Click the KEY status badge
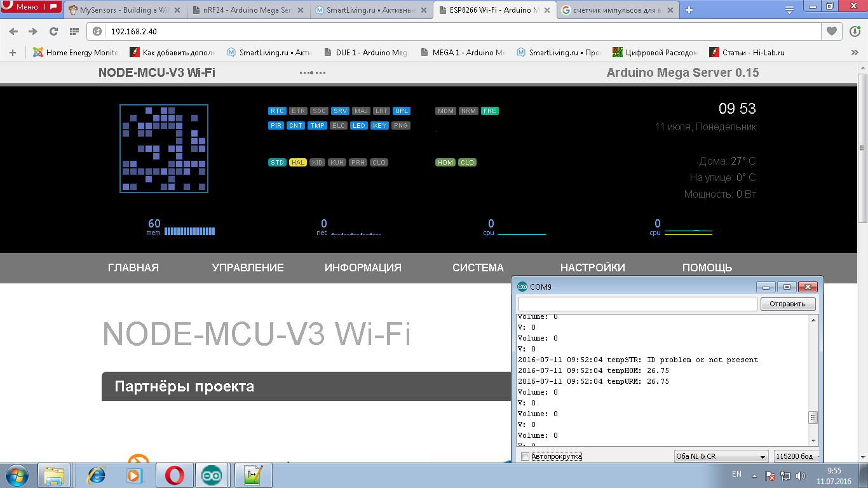Screen dimensions: 868x488 tap(380, 125)
